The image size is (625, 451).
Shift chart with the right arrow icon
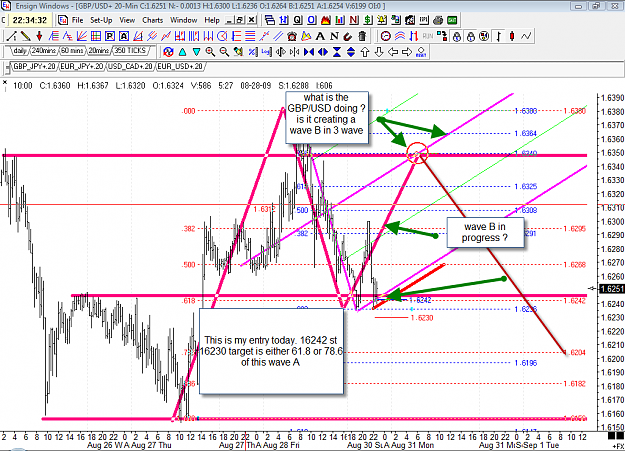click(407, 52)
